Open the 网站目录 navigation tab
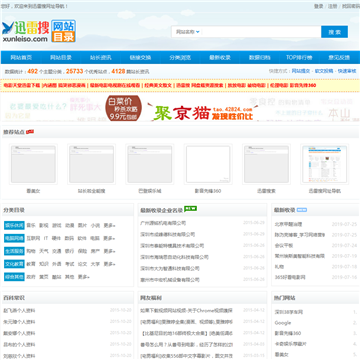Screen dimensions: 360x360 (x=61, y=57)
